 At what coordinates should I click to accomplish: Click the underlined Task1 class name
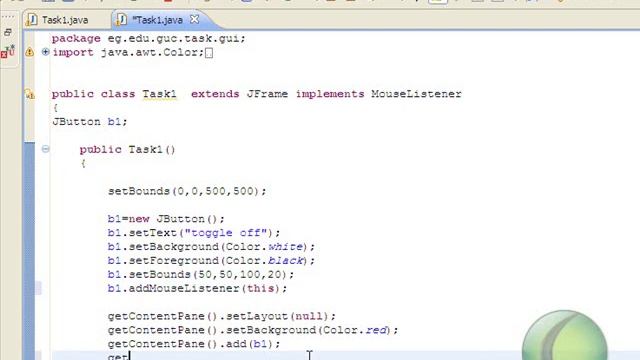point(159,94)
